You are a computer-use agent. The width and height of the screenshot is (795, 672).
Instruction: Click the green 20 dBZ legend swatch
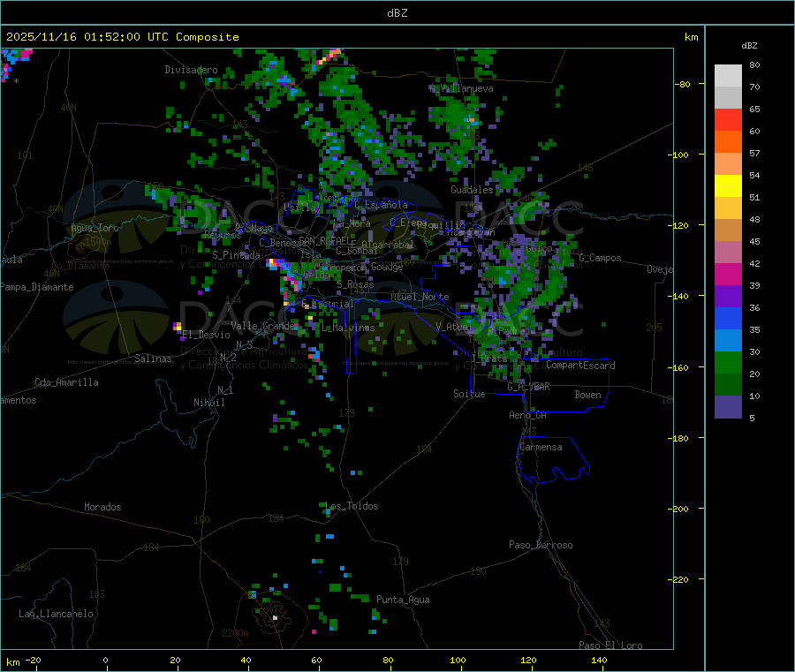click(728, 362)
